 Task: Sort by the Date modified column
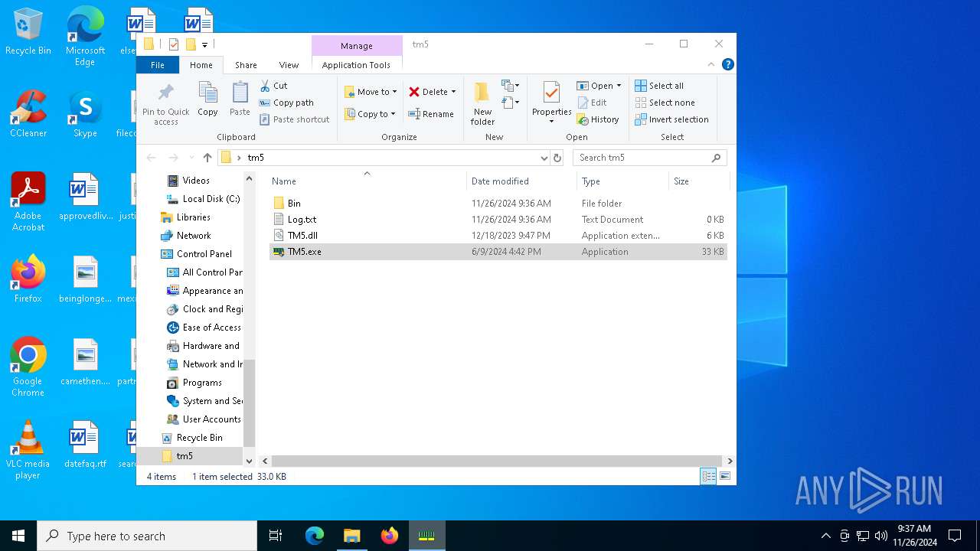(521, 181)
